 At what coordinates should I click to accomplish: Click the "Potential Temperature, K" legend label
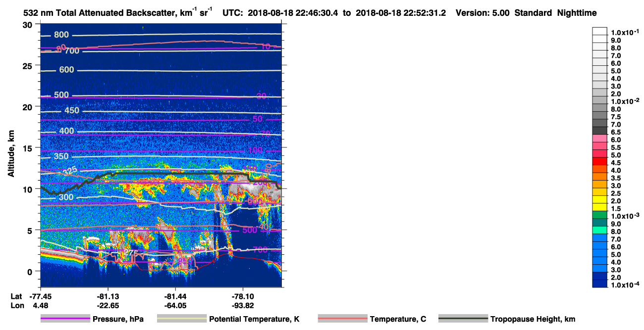tap(254, 319)
